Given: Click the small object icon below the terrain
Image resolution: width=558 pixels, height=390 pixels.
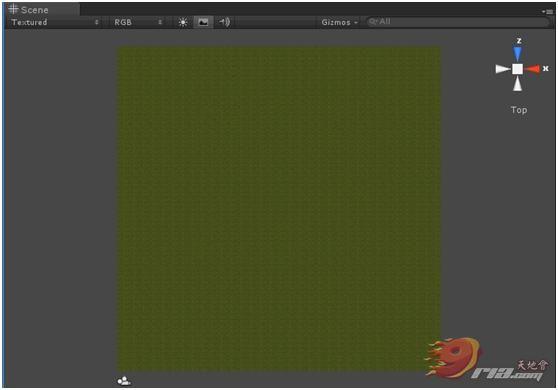Looking at the screenshot, I should coord(124,381).
